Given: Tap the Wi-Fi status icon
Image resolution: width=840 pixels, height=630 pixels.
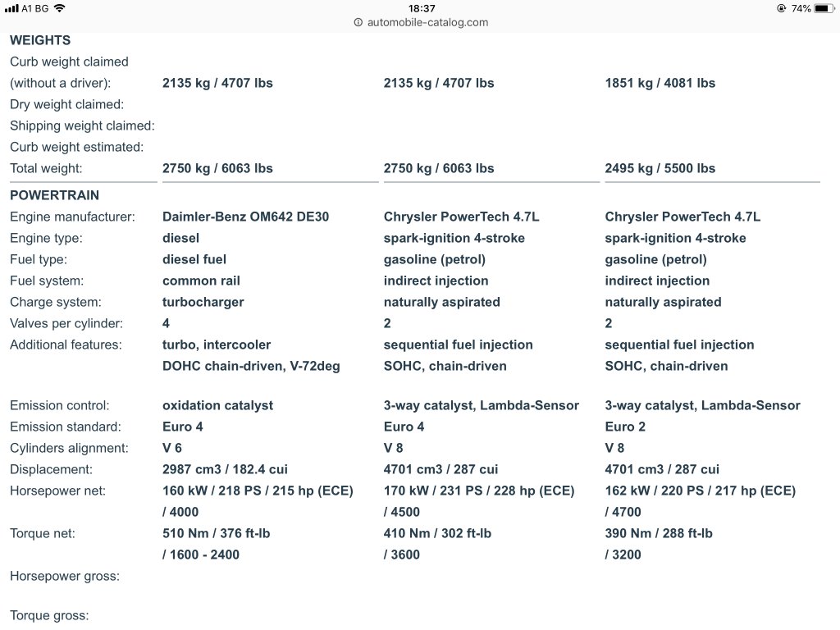Looking at the screenshot, I should [59, 8].
